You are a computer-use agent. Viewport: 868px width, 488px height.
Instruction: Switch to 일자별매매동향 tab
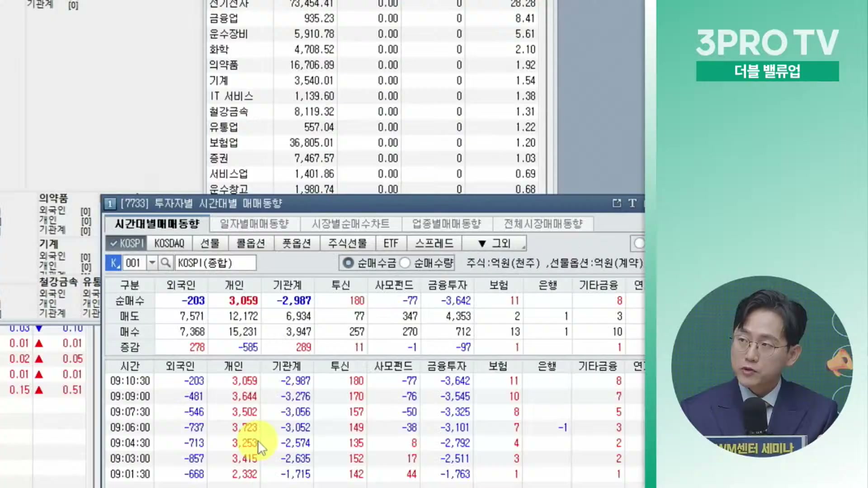pyautogui.click(x=254, y=224)
